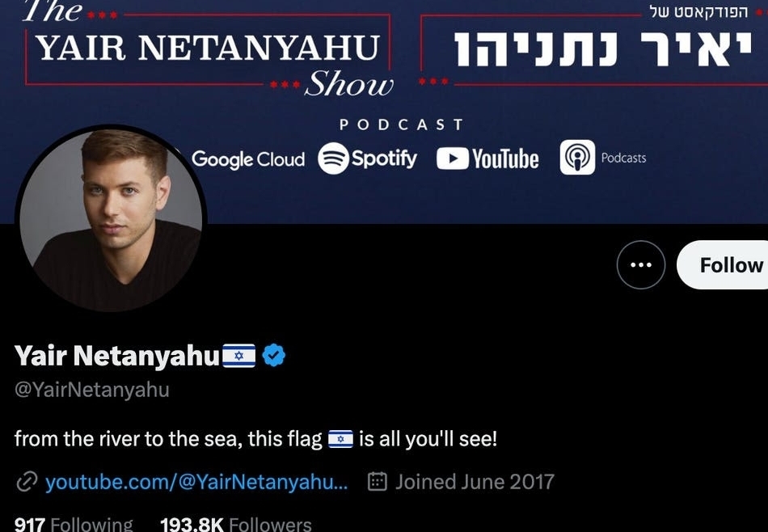Click the flag emoji inside bio text
Screen dimensions: 768x532
[340, 439]
